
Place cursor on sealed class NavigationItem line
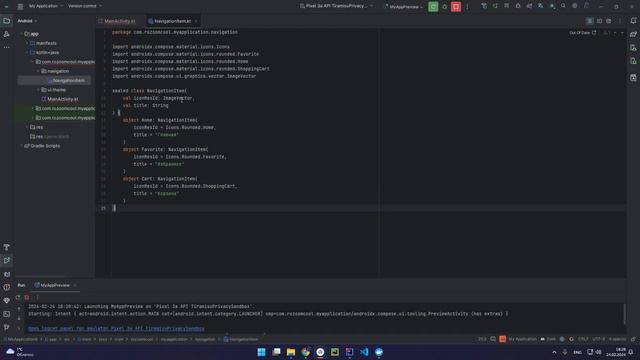(149, 91)
